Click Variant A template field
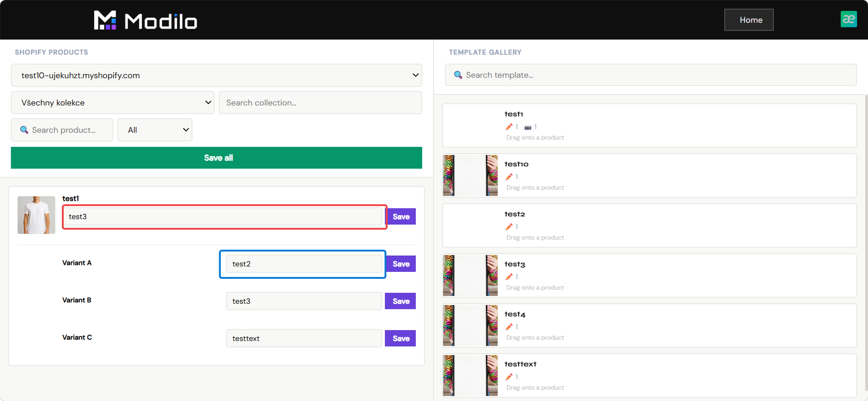This screenshot has width=868, height=401. click(304, 264)
